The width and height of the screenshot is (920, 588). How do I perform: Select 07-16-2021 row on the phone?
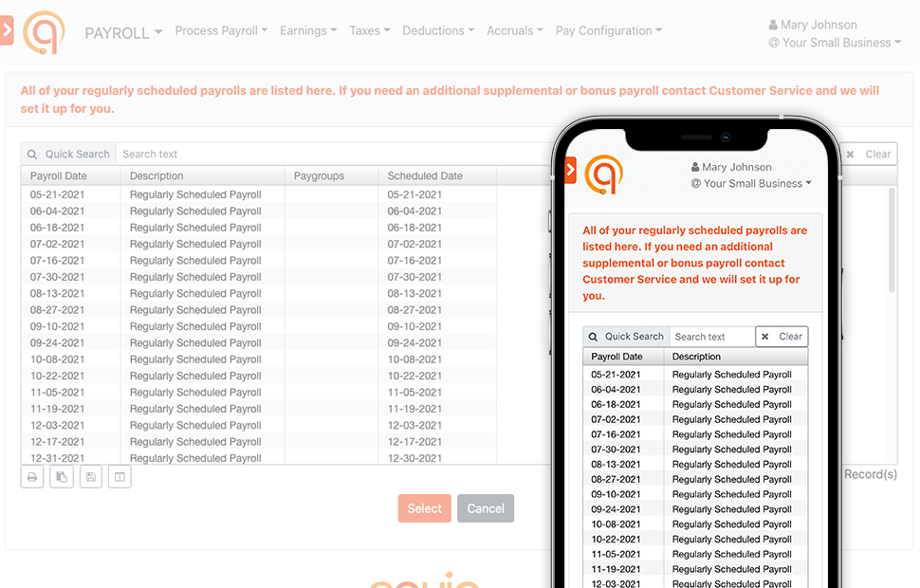coord(695,434)
